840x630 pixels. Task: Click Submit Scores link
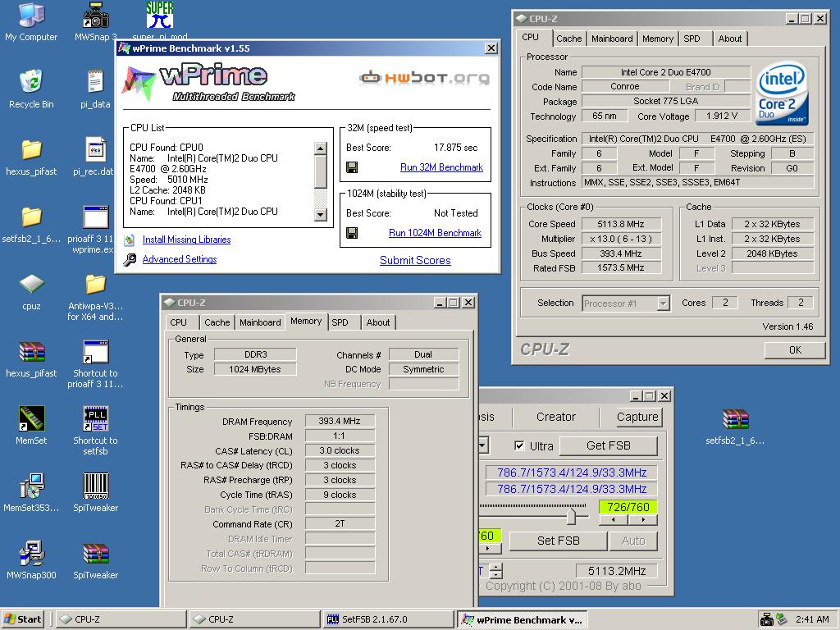(x=415, y=260)
